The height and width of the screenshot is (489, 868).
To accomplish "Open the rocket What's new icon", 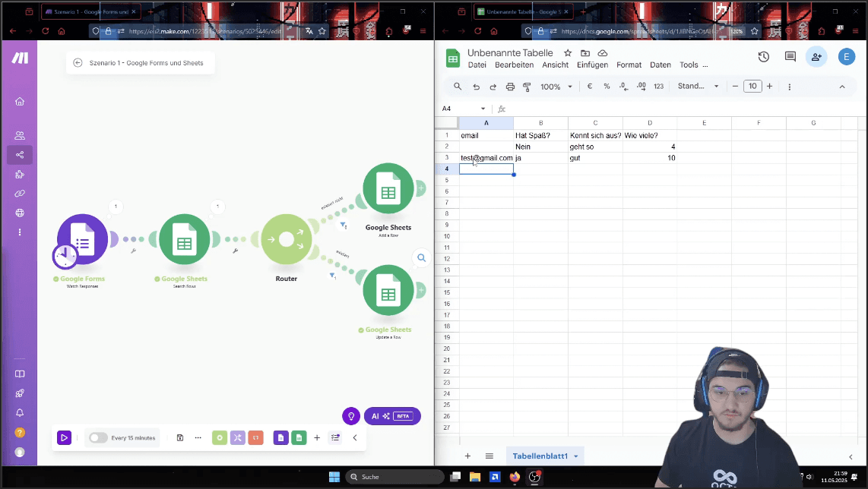I will click(x=19, y=393).
